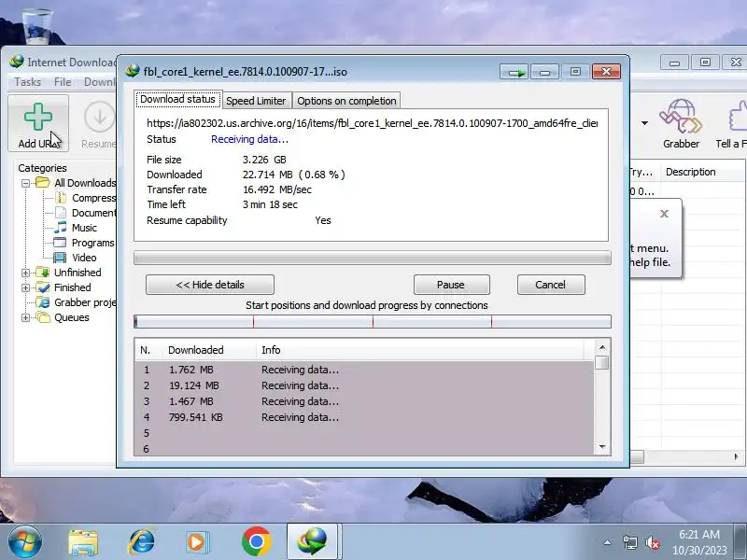Click the Finished downloads checkmark icon

(43, 287)
